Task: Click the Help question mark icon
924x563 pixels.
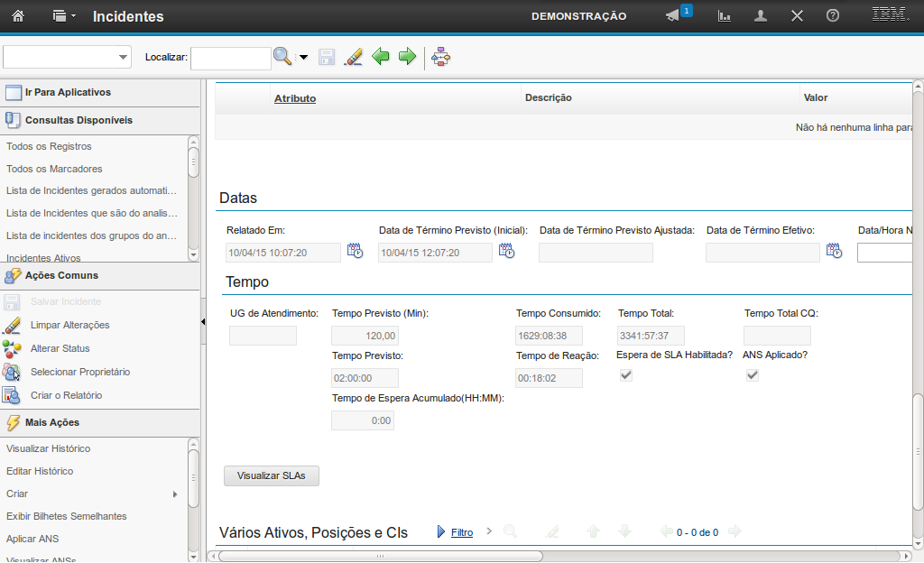Action: [x=833, y=16]
